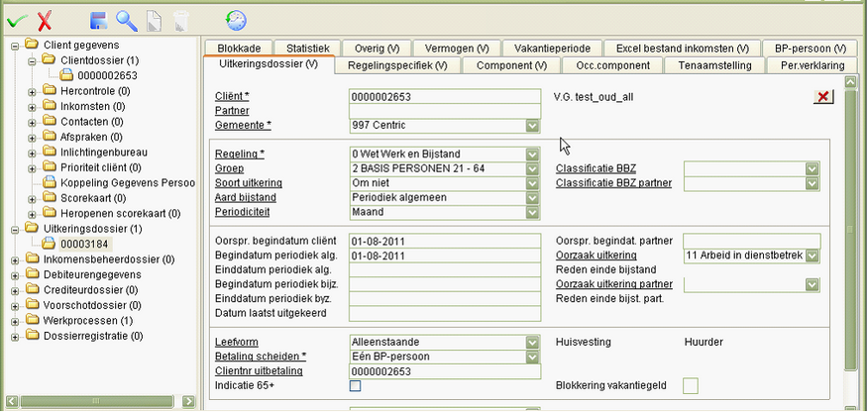Select the Inlichtingenbureau tree item
This screenshot has height=412, width=868.
coord(104,153)
